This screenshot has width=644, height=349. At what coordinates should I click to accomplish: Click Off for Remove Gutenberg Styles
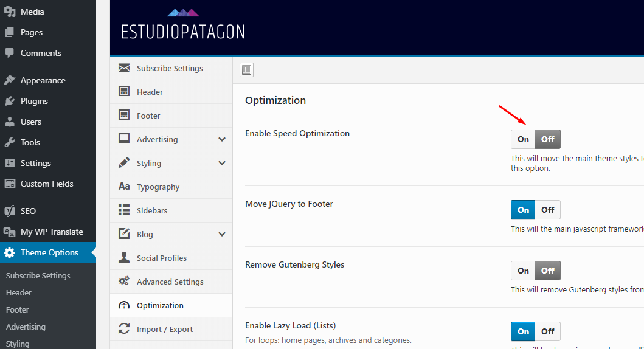[547, 271]
